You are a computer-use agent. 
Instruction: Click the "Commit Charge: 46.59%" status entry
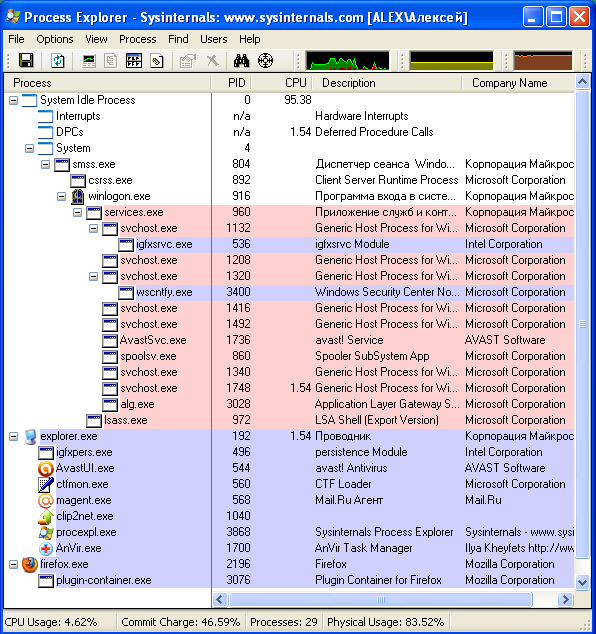(181, 622)
